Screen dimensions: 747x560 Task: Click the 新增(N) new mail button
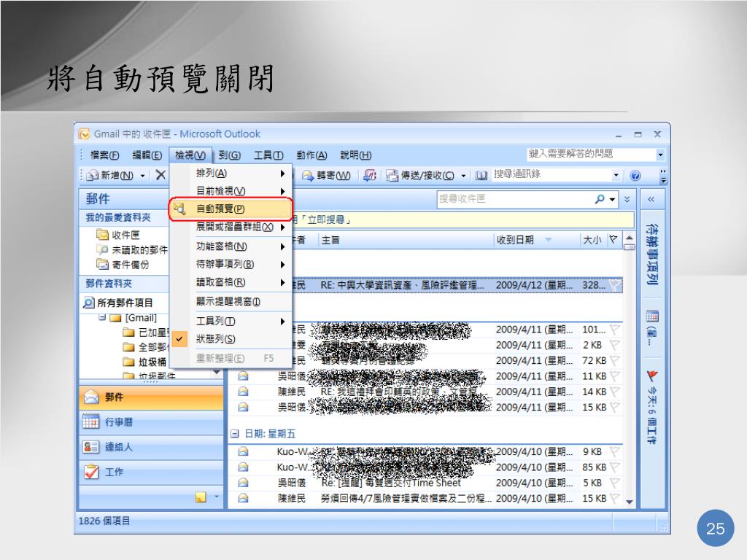coord(112,175)
